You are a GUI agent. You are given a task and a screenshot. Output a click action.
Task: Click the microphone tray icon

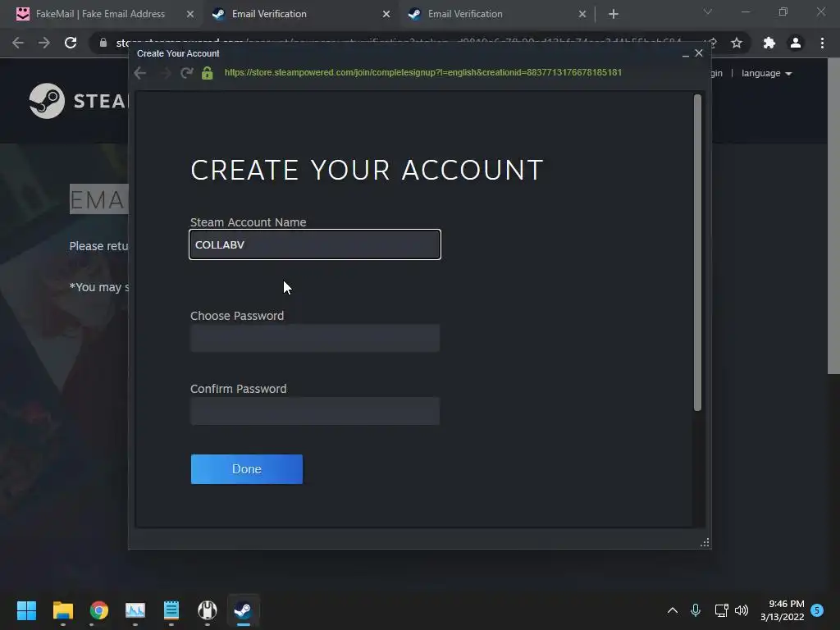coord(696,610)
